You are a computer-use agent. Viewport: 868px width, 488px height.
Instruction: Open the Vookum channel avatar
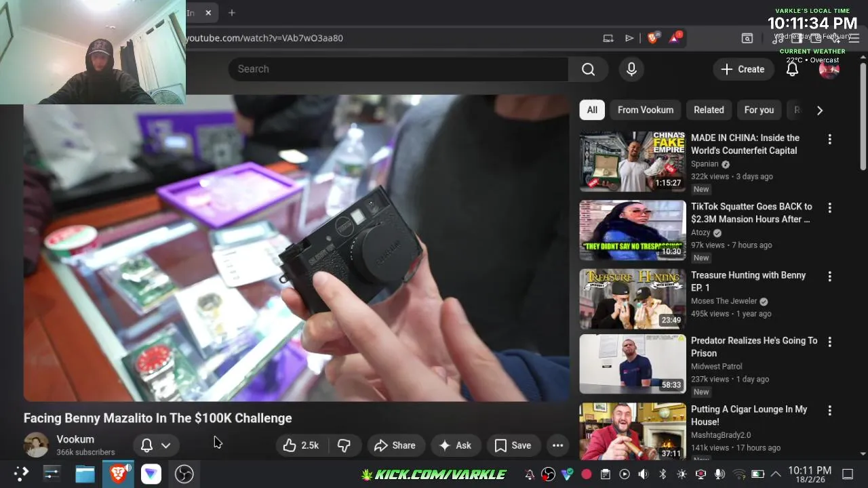click(36, 445)
